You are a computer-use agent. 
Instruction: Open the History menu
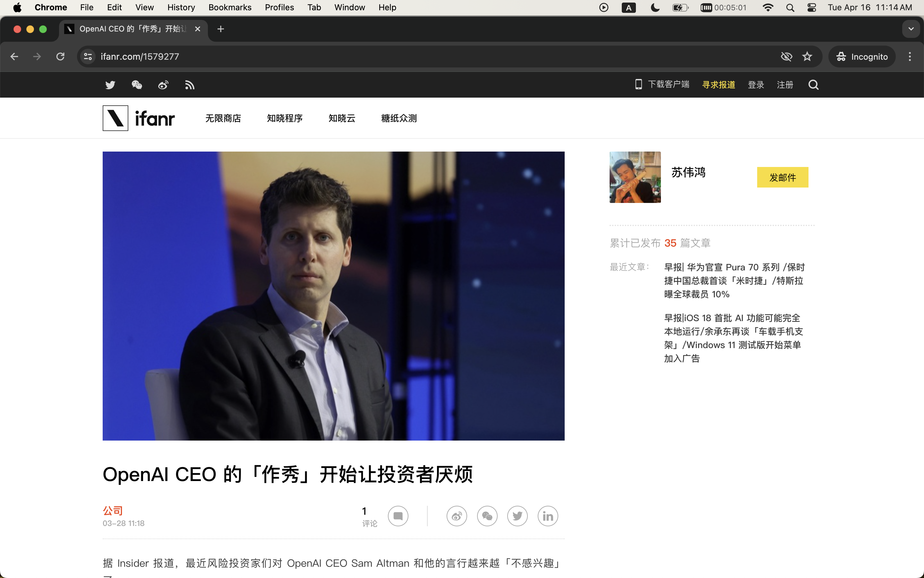181,7
